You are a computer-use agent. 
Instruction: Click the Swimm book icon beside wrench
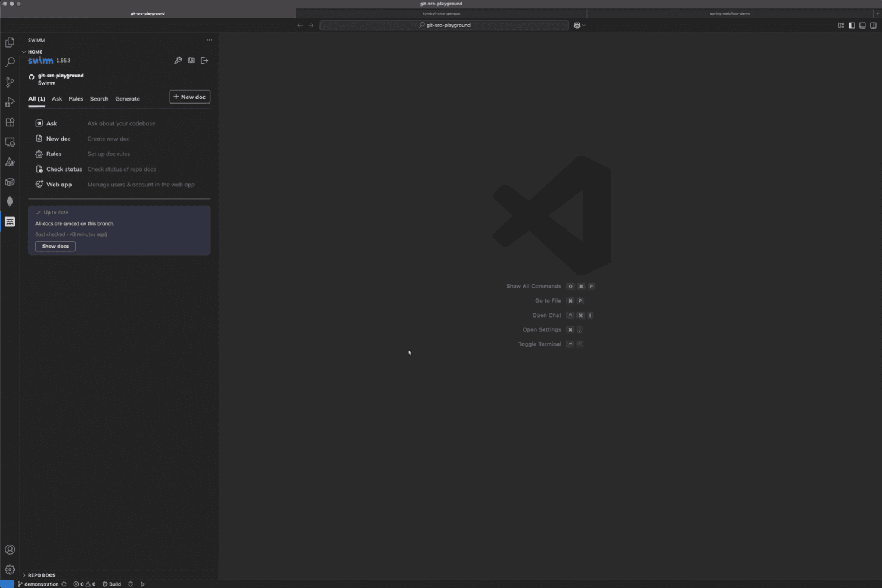[x=191, y=60]
